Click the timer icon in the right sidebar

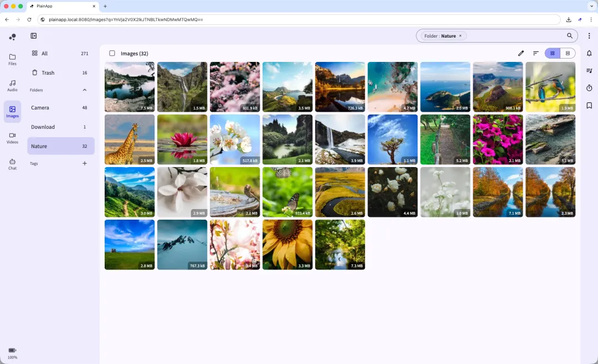point(589,88)
